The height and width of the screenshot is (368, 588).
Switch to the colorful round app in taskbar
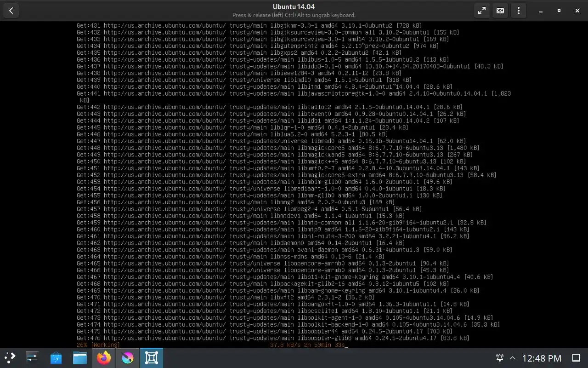(128, 357)
